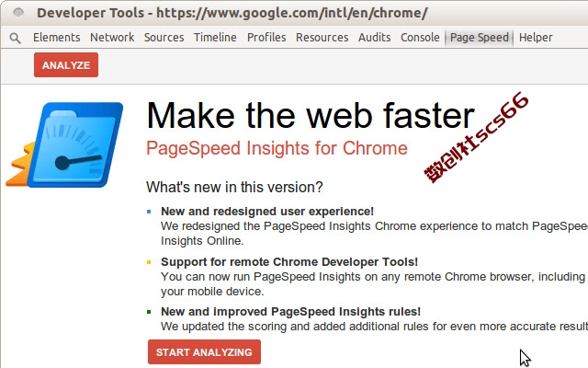The width and height of the screenshot is (588, 368).
Task: Click the Make the web faster heading
Action: 311,116
